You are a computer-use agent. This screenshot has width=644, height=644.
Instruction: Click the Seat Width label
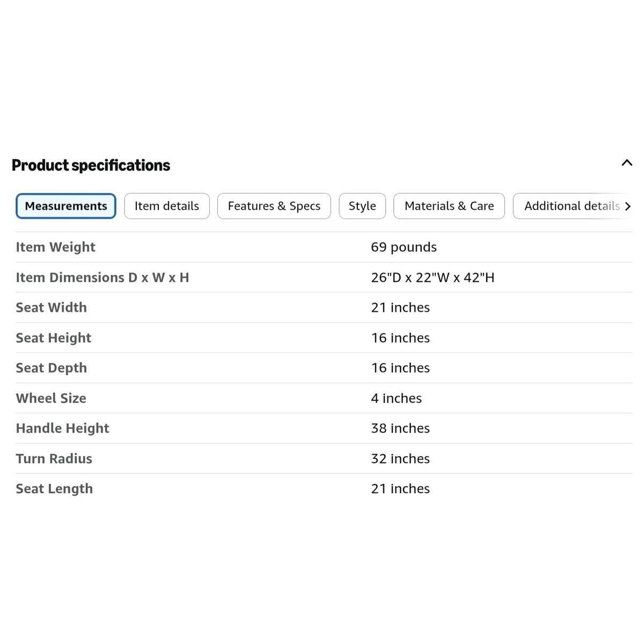(x=52, y=308)
